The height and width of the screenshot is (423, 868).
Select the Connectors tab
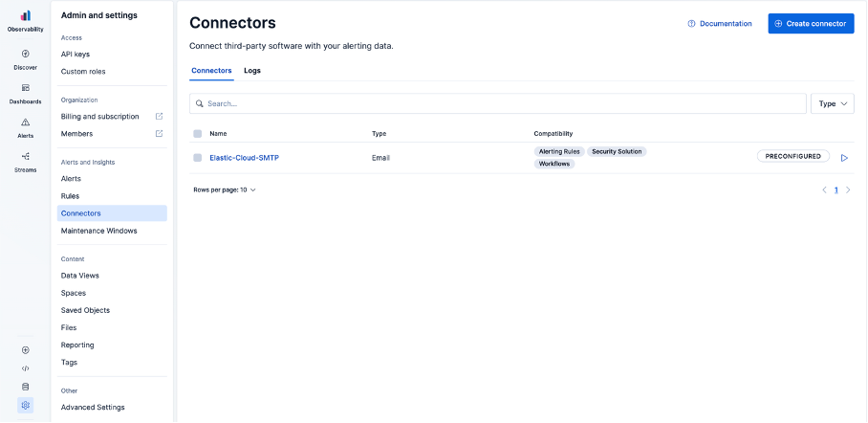click(211, 71)
